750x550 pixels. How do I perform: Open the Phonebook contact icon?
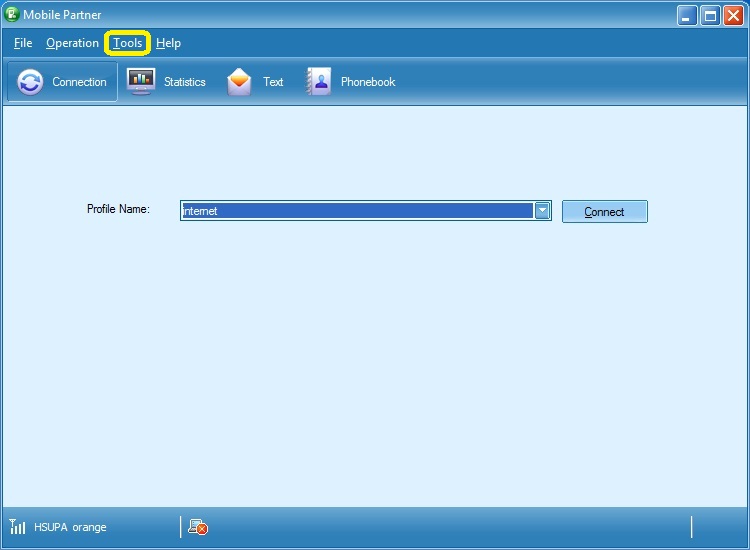point(319,81)
